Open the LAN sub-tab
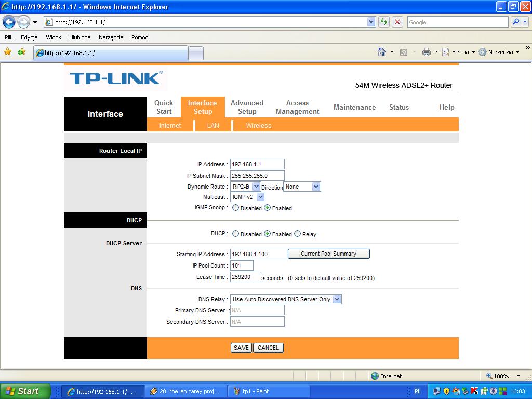Viewport: 532px width, 399px height. (213, 126)
